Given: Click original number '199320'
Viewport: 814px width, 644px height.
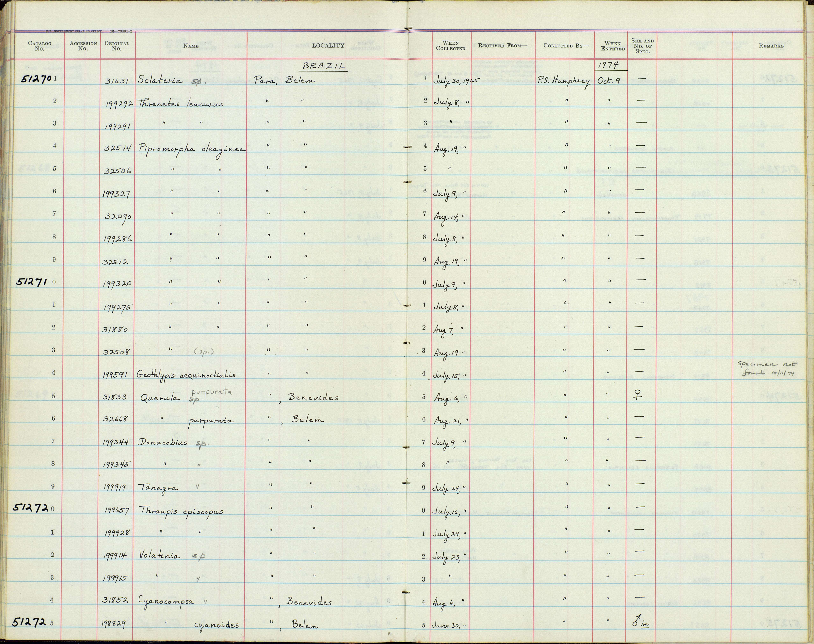Looking at the screenshot, I should [117, 284].
